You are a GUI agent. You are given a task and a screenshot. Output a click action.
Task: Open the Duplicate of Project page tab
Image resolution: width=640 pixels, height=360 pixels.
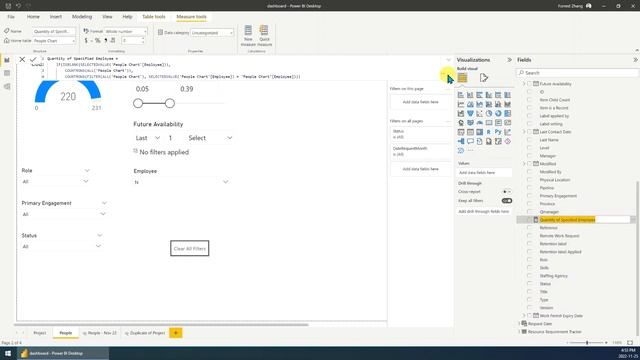click(145, 333)
